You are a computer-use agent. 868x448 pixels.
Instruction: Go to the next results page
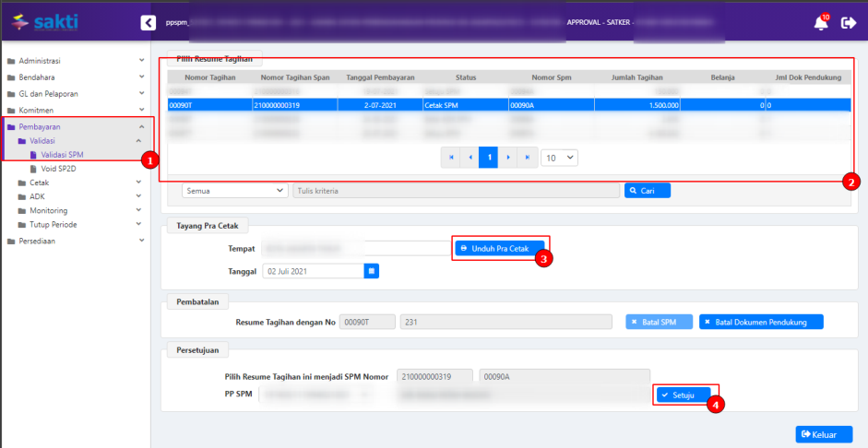click(508, 158)
